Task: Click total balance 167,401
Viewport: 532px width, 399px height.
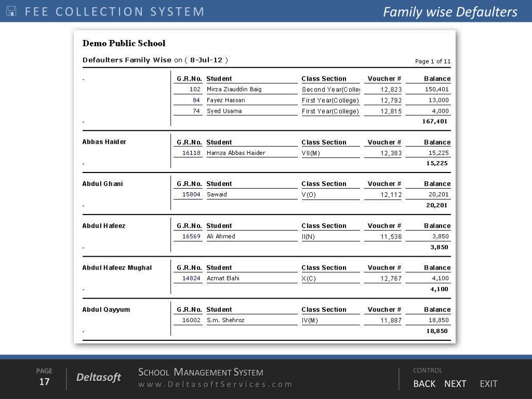Action: pos(435,121)
